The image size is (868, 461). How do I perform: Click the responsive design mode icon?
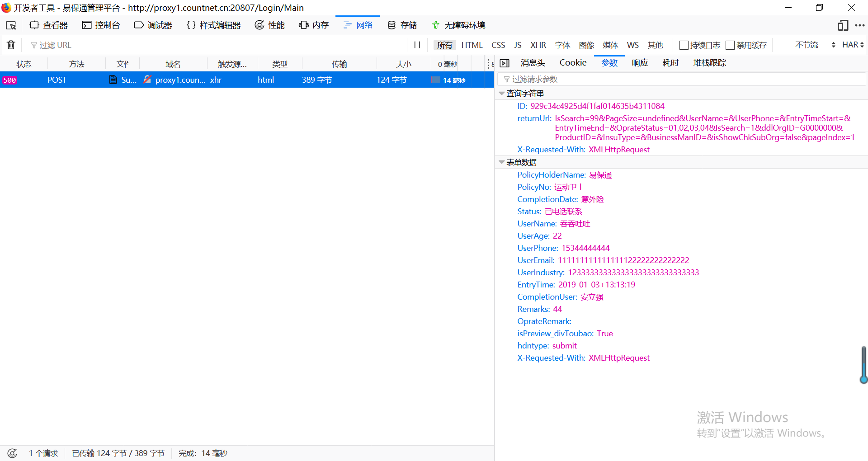pyautogui.click(x=843, y=25)
